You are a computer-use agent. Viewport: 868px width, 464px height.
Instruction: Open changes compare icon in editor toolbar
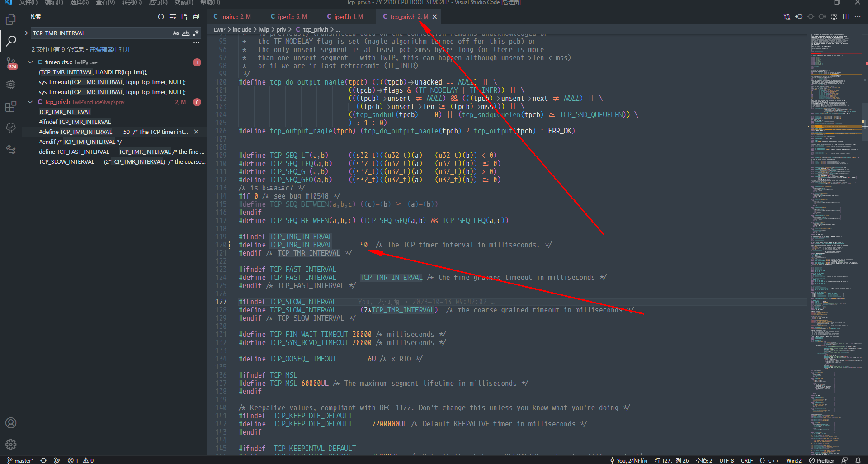tap(787, 17)
